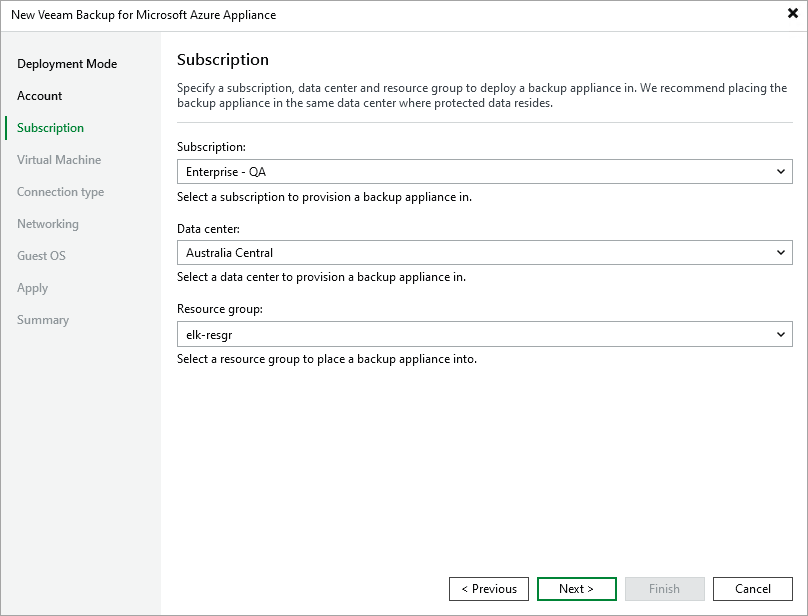Click the window title text
The image size is (808, 616).
(x=144, y=15)
